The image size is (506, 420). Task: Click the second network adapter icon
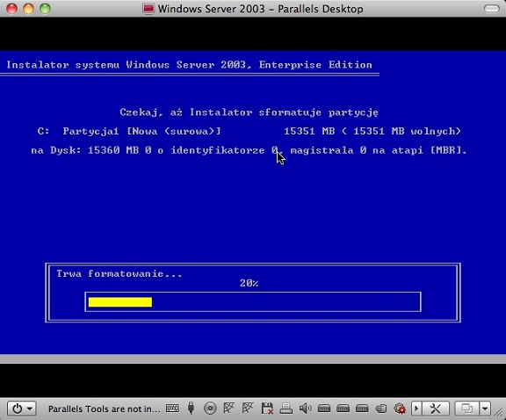click(x=248, y=409)
